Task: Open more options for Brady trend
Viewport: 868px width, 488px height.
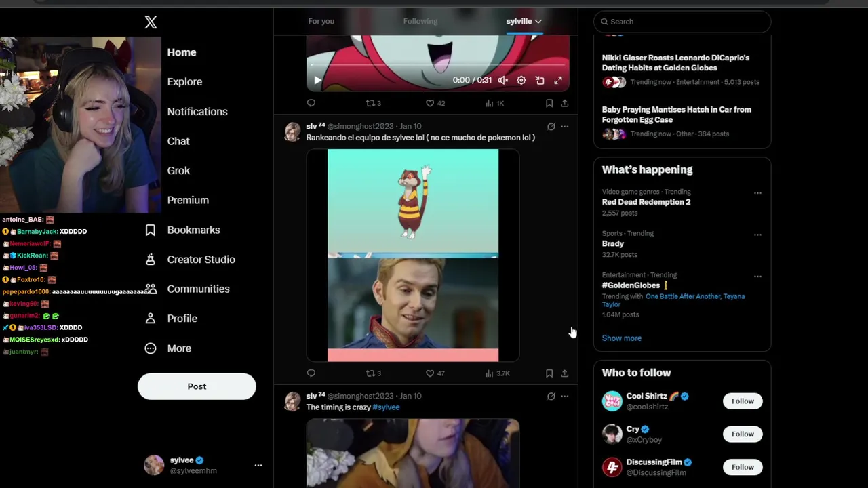Action: (x=757, y=235)
